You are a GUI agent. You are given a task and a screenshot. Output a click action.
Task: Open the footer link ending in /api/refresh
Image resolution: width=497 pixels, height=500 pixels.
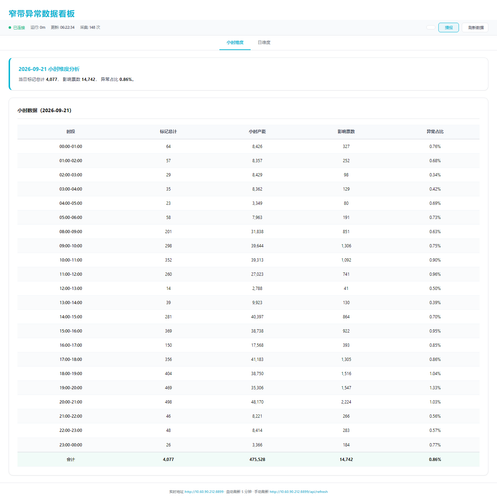click(x=299, y=492)
